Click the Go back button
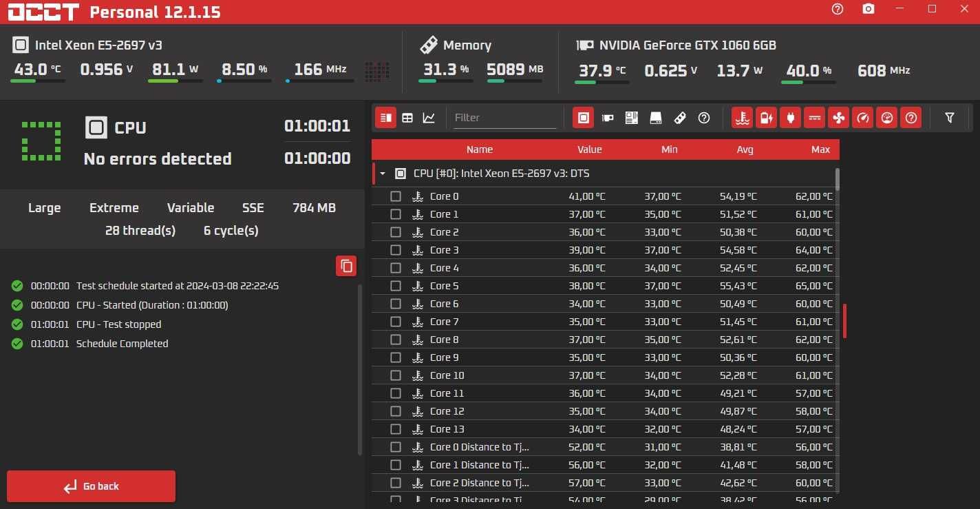Screen dimensions: 980x509 [x=91, y=486]
